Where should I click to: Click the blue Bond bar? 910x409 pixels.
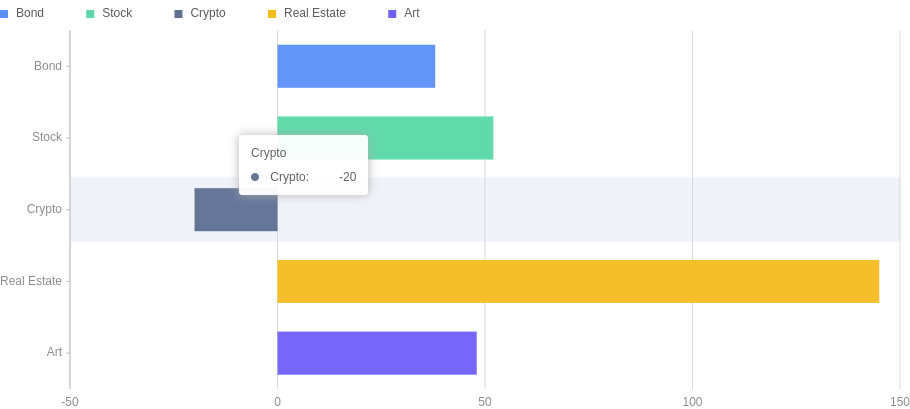(x=356, y=66)
